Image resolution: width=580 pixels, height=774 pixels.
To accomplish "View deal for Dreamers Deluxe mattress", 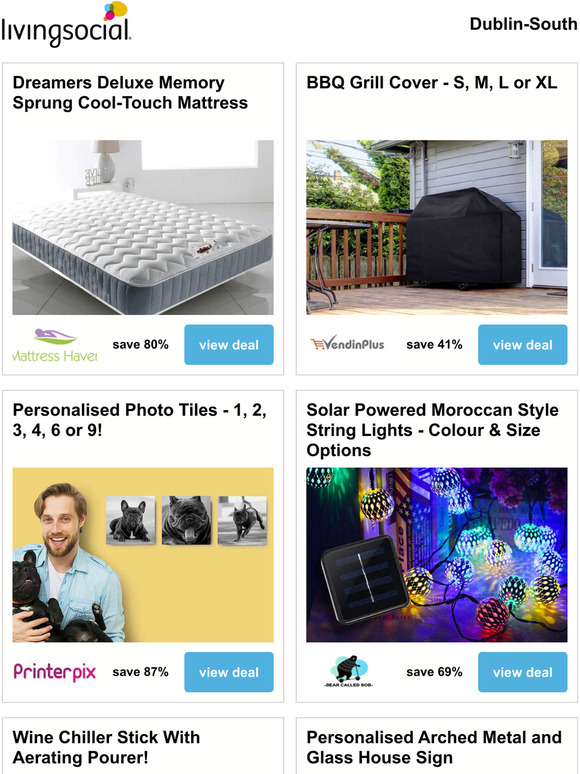I will click(229, 345).
